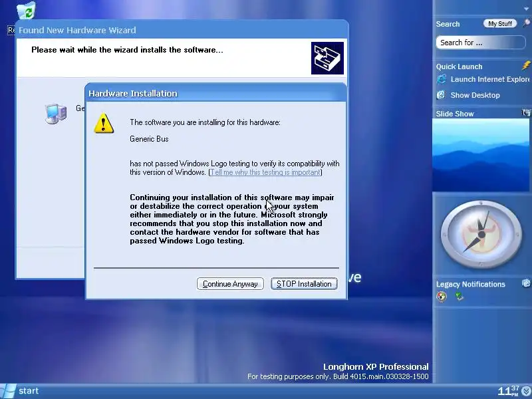532x399 pixels.
Task: Click the Search section header label
Action: pos(448,24)
